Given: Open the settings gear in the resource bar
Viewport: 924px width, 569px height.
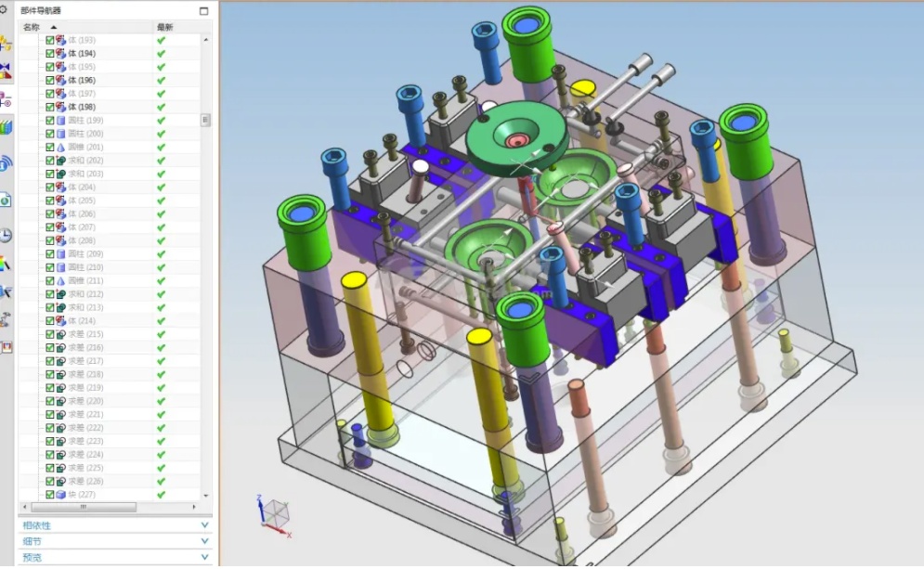Looking at the screenshot, I should 3,9.
